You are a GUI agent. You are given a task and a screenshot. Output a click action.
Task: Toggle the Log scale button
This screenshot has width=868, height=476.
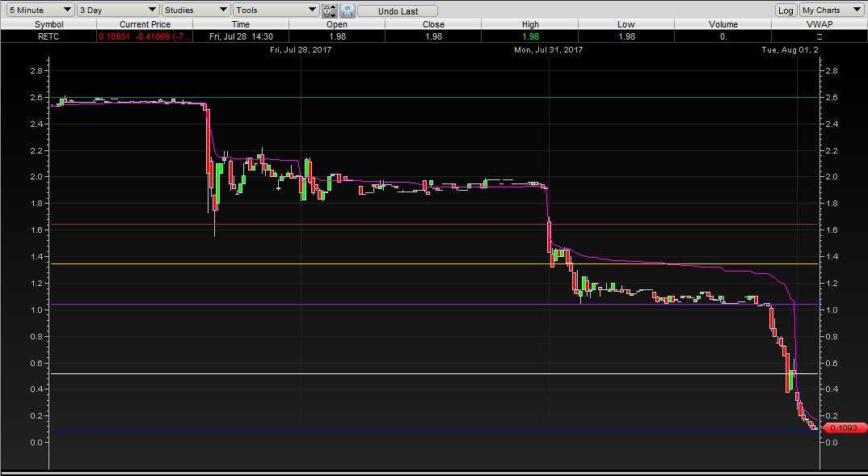pyautogui.click(x=786, y=11)
